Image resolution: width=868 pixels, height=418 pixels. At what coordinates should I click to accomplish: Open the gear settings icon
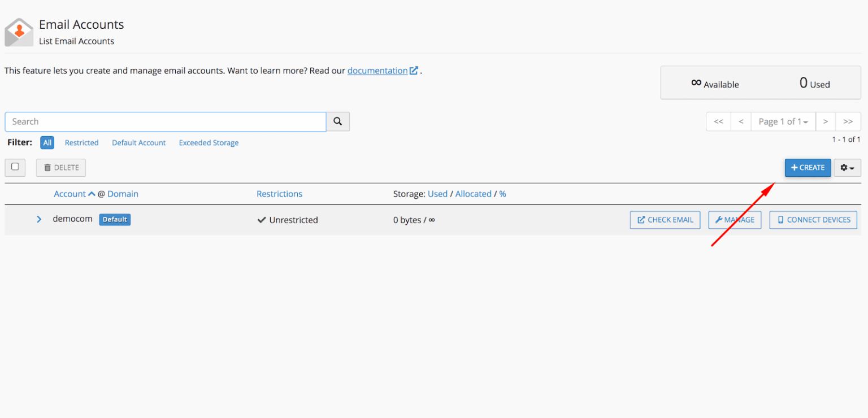[x=844, y=167]
